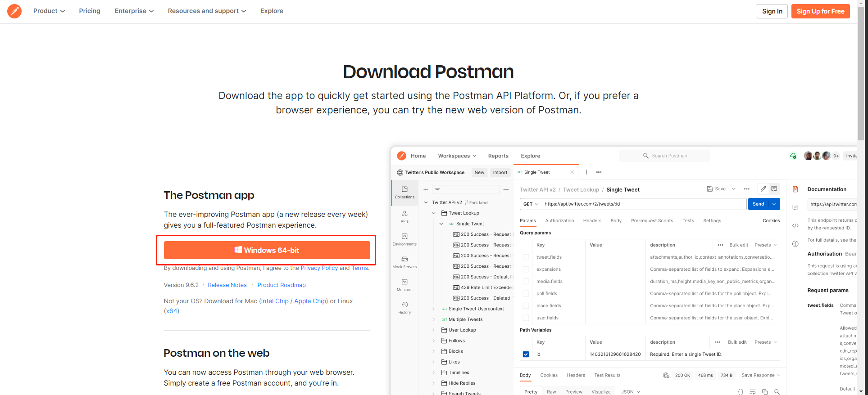Click the response search magnifier icon
Screen dimensions: 868x395
point(777,392)
